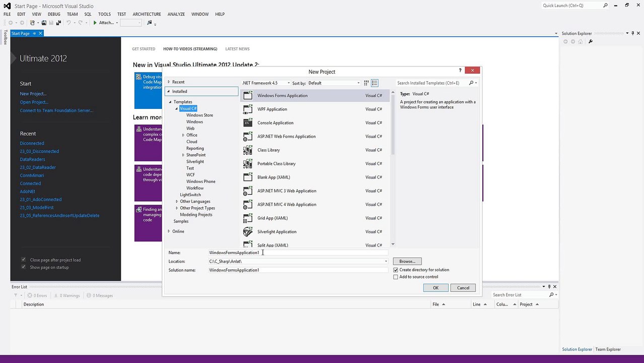This screenshot has height=363, width=644.
Task: Choose the ASP.NET Web Forms Application icon
Action: pyautogui.click(x=247, y=136)
